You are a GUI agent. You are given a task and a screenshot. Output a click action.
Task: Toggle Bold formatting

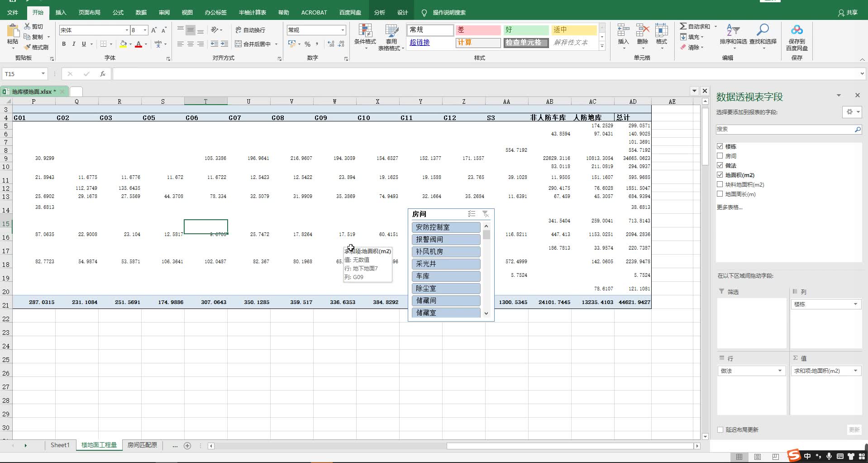(x=64, y=44)
